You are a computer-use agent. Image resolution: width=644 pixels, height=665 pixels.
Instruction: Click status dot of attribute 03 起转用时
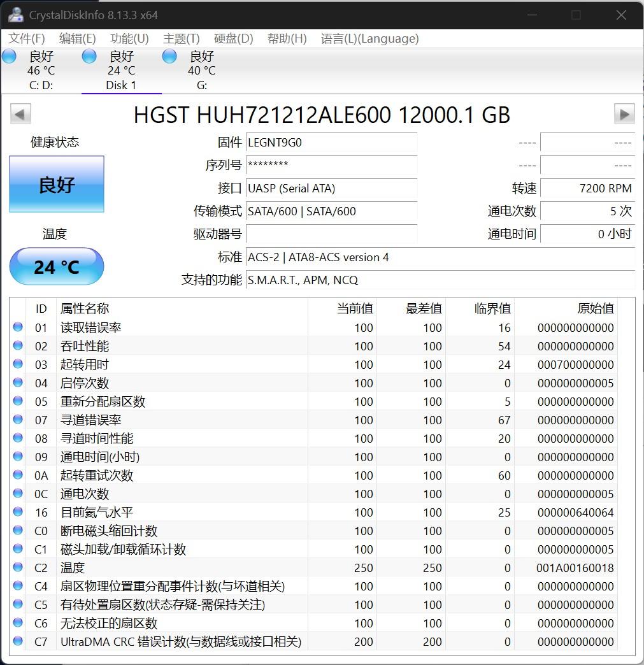tap(18, 364)
